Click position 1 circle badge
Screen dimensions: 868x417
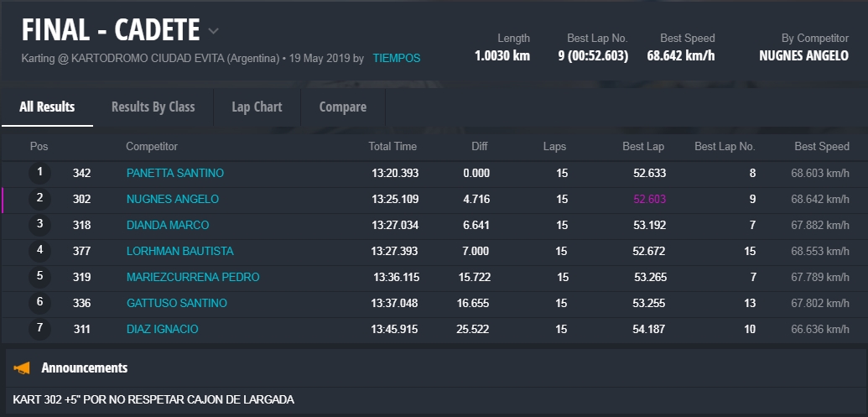39,173
